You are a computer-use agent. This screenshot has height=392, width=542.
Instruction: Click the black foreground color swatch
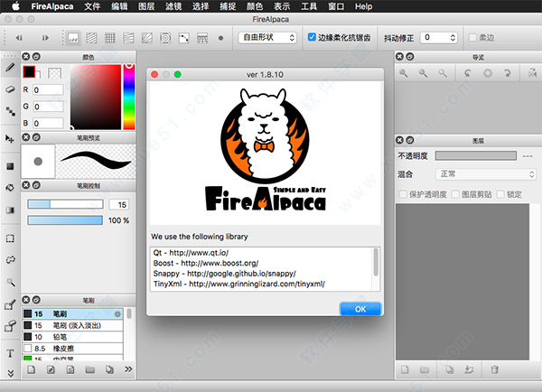point(29,71)
